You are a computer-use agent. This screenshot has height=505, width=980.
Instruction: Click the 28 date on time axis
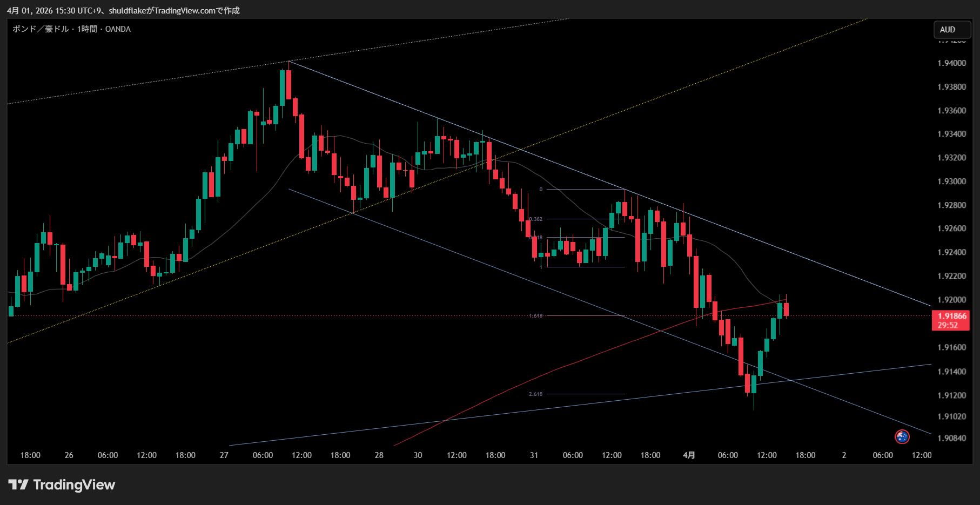click(x=379, y=455)
